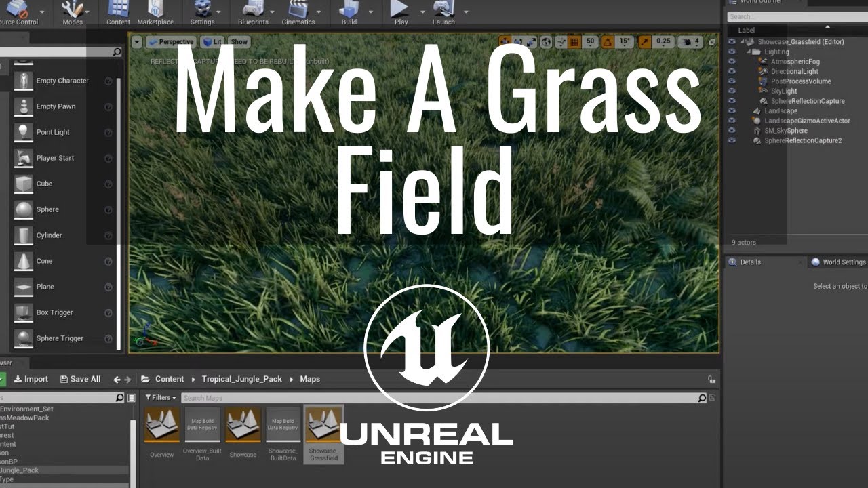Hide the Landscape actor
This screenshot has height=488, width=868.
click(732, 110)
